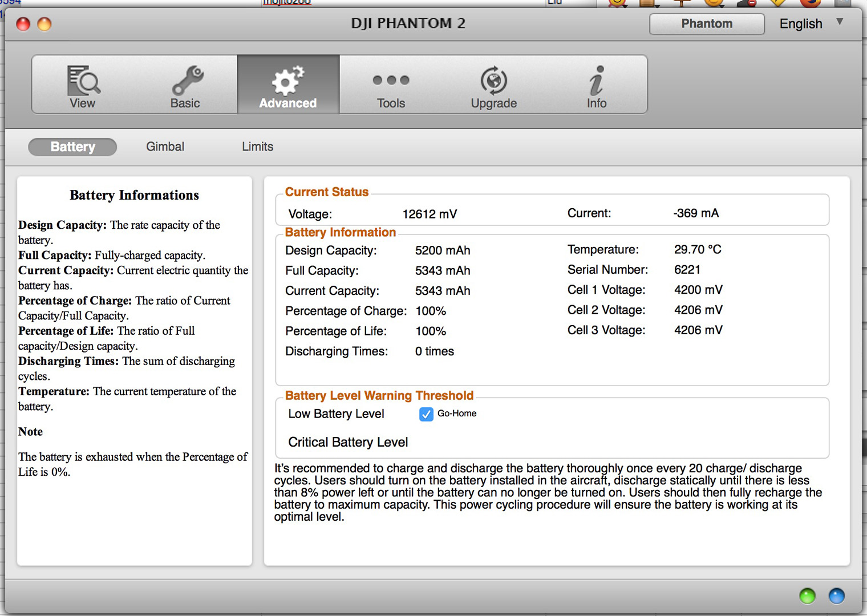Switch to the Limits tab

[x=257, y=147]
